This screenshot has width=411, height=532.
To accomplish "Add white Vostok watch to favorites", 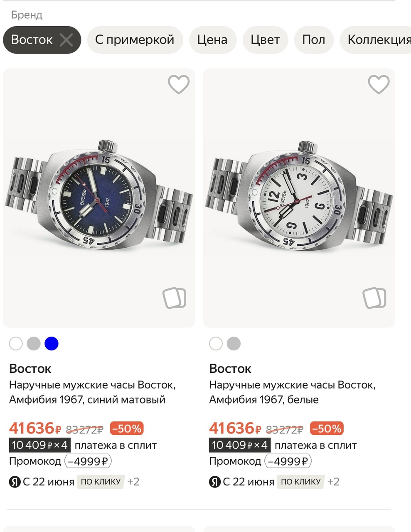I will [x=379, y=85].
